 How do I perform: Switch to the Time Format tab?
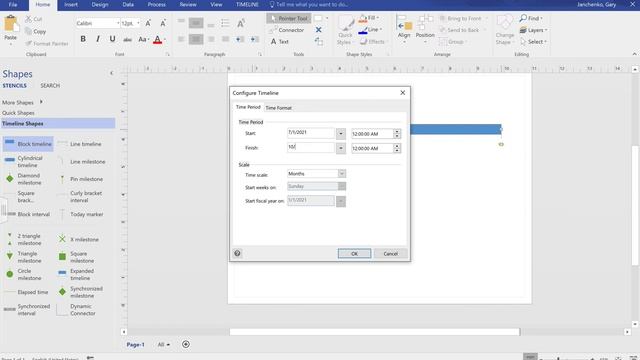click(278, 108)
